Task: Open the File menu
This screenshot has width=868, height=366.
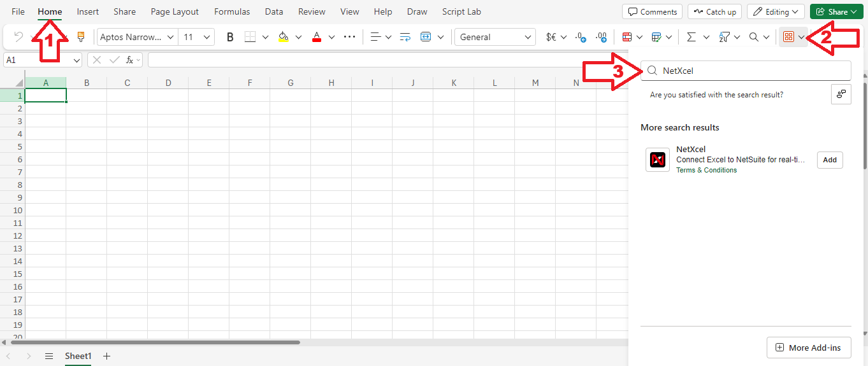Action: point(18,11)
